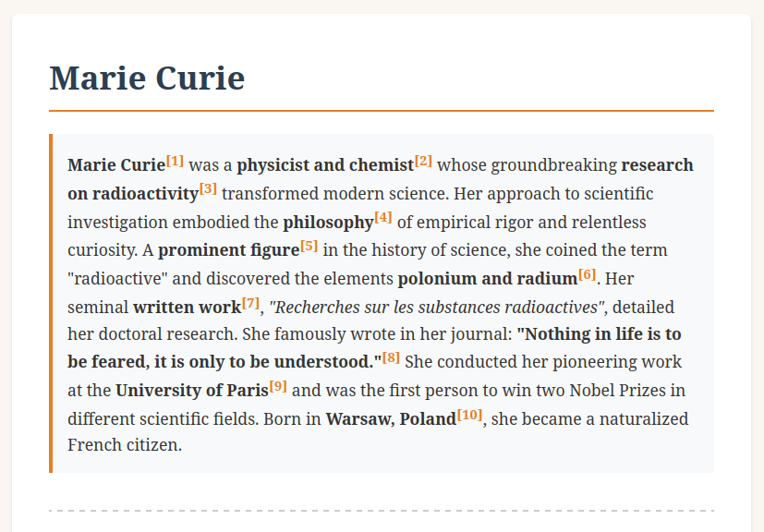Click bold text 'University of Paris'
This screenshot has height=532, width=764.
point(192,391)
